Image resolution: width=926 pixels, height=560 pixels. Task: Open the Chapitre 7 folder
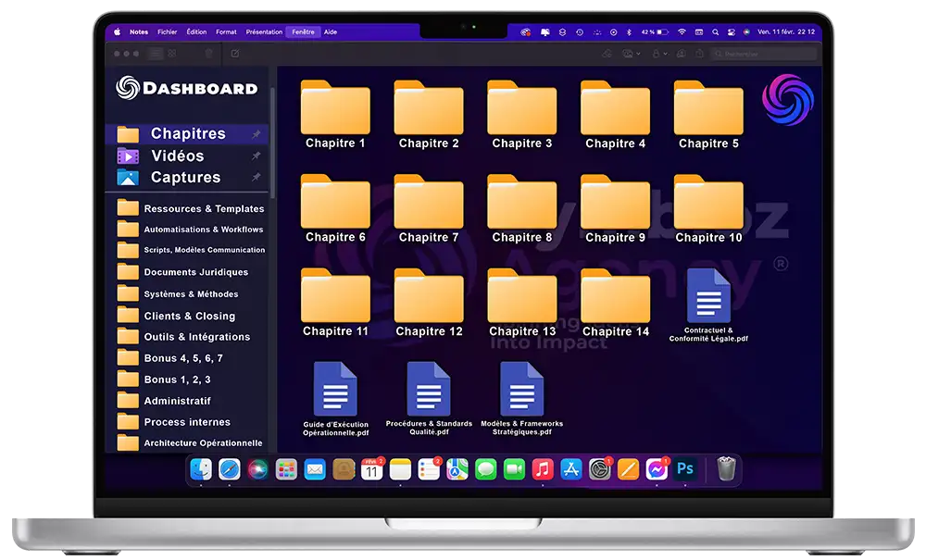429,202
